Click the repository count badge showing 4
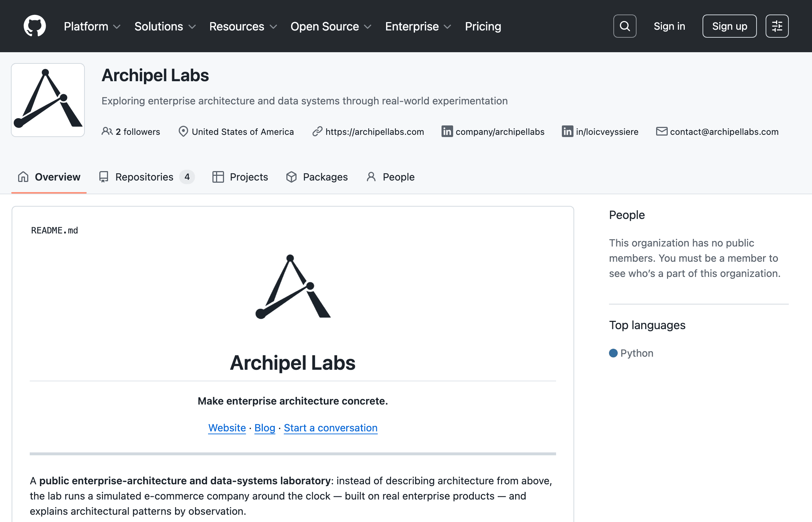 point(187,177)
